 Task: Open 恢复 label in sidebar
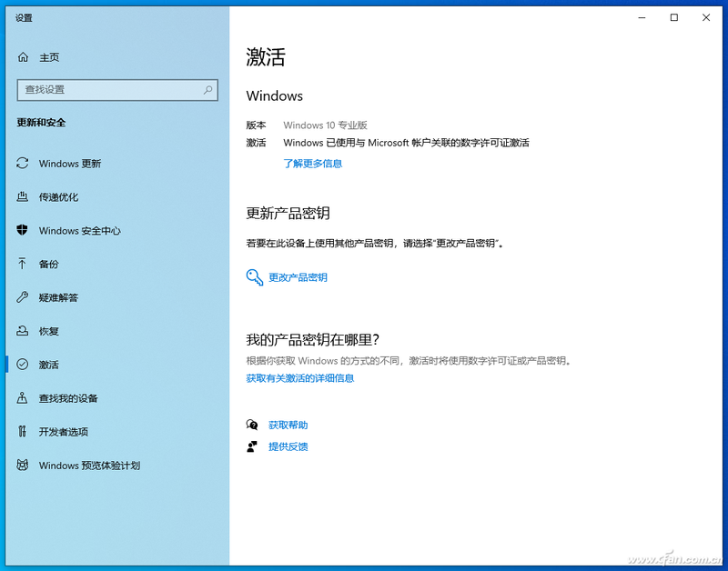tap(49, 331)
